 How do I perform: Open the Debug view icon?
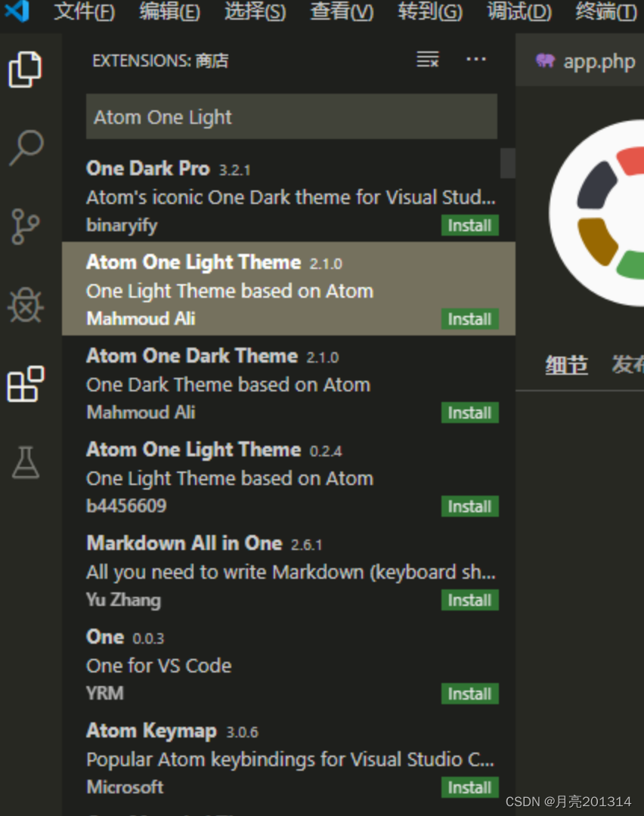tap(26, 304)
